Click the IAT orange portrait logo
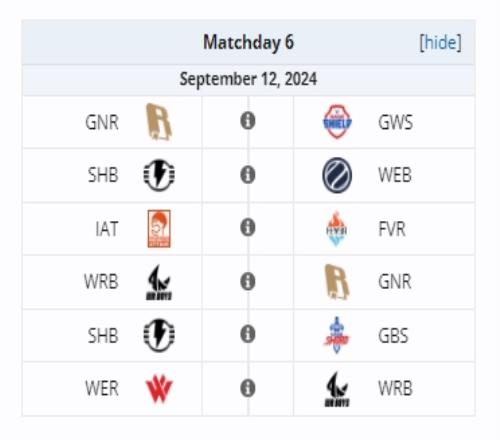Viewport: 500px width, 440px height. point(159,229)
